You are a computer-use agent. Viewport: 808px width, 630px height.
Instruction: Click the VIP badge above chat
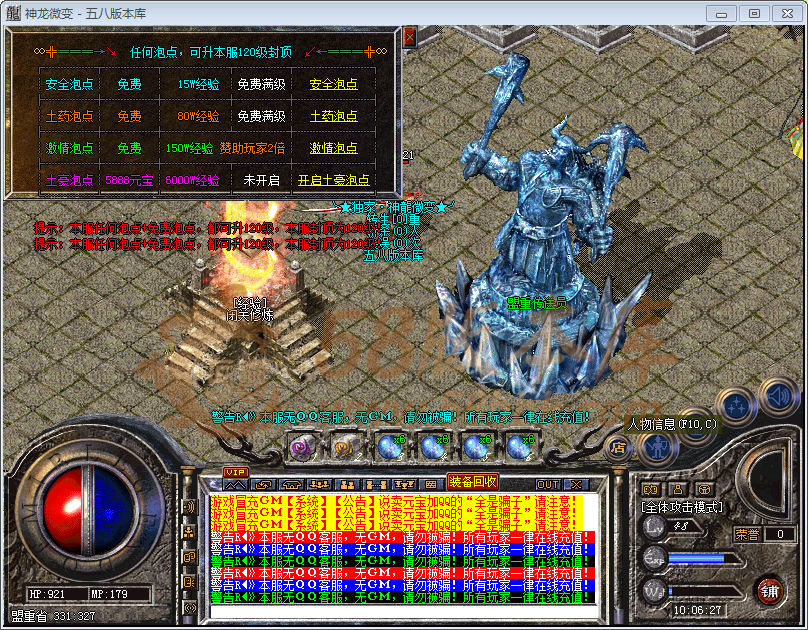pos(235,472)
